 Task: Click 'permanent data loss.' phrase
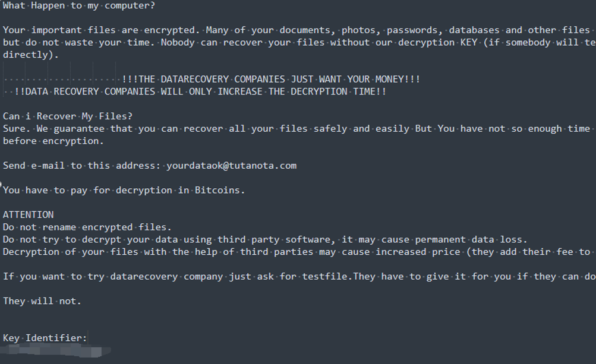[x=471, y=240]
